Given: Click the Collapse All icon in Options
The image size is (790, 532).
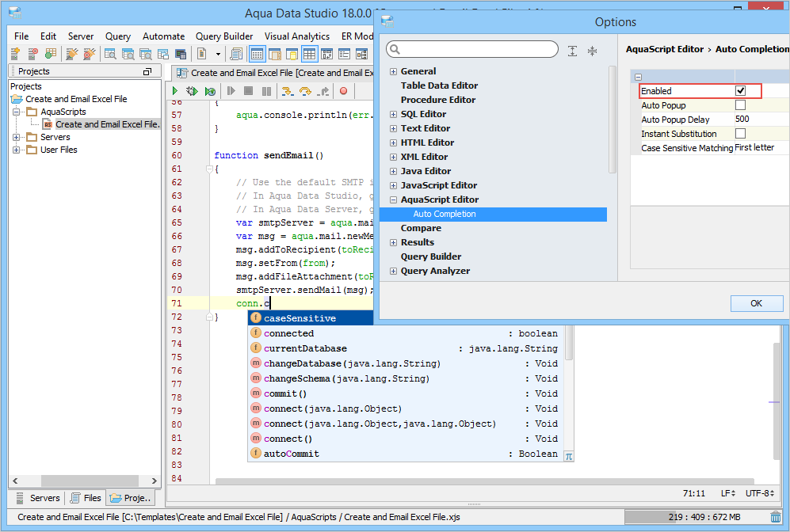Looking at the screenshot, I should 592,51.
